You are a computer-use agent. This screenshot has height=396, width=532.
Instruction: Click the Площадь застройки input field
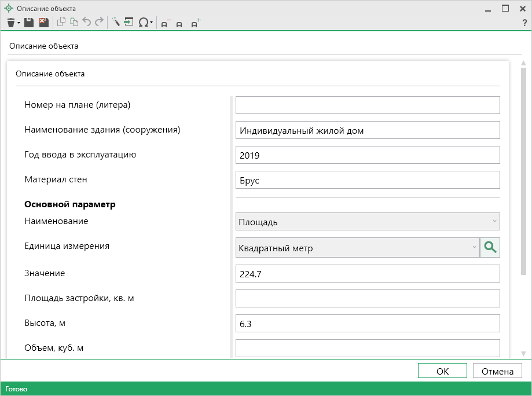[x=368, y=298]
